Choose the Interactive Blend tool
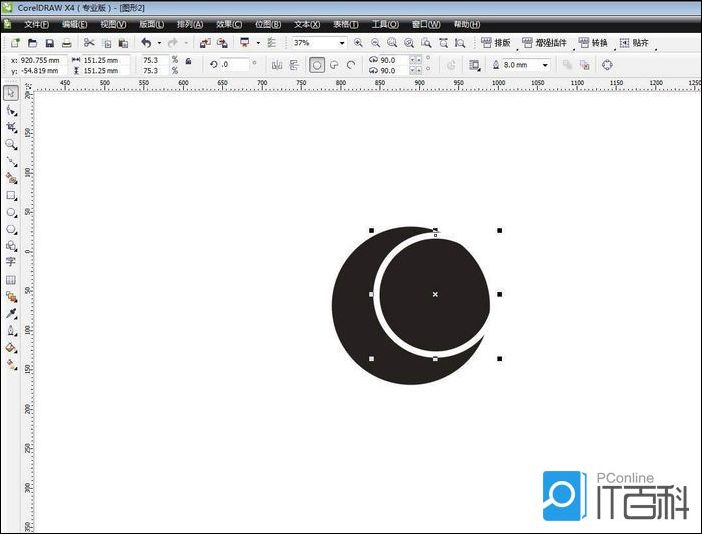Viewport: 702px width, 534px height. pos(11,297)
